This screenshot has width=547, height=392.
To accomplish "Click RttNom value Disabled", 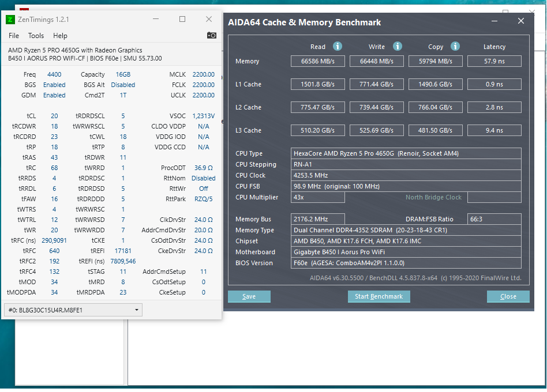I will tap(203, 178).
